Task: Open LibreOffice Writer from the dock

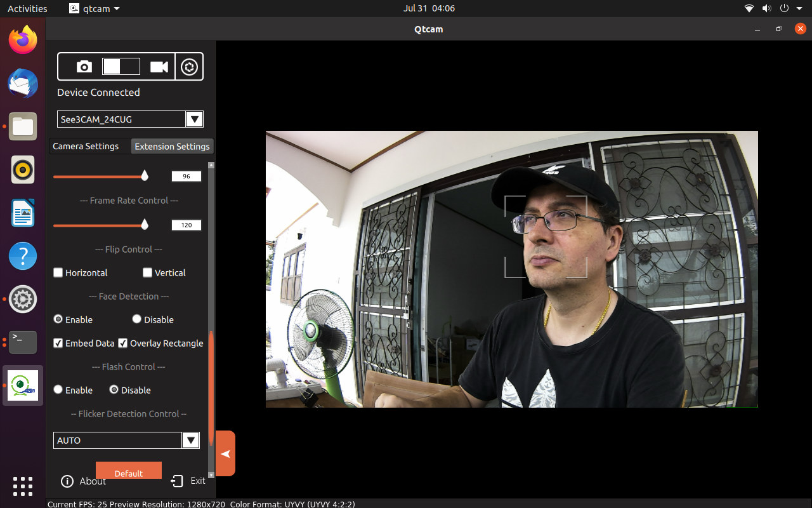Action: [23, 213]
